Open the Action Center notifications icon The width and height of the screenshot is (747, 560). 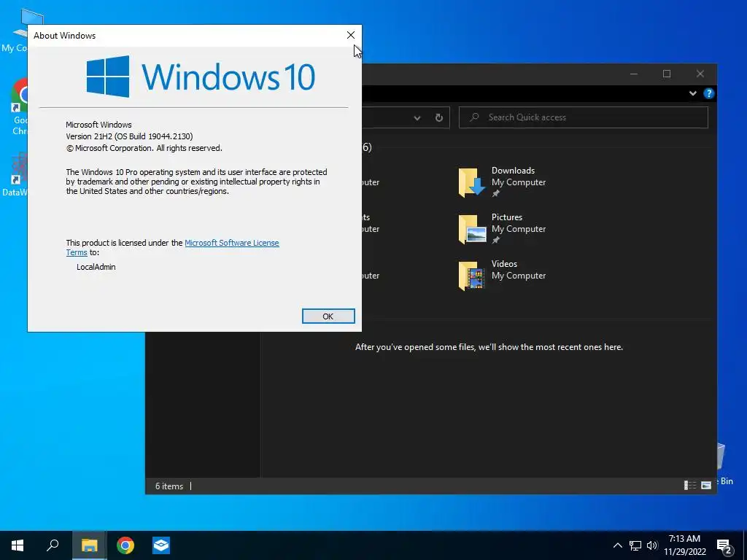point(724,546)
